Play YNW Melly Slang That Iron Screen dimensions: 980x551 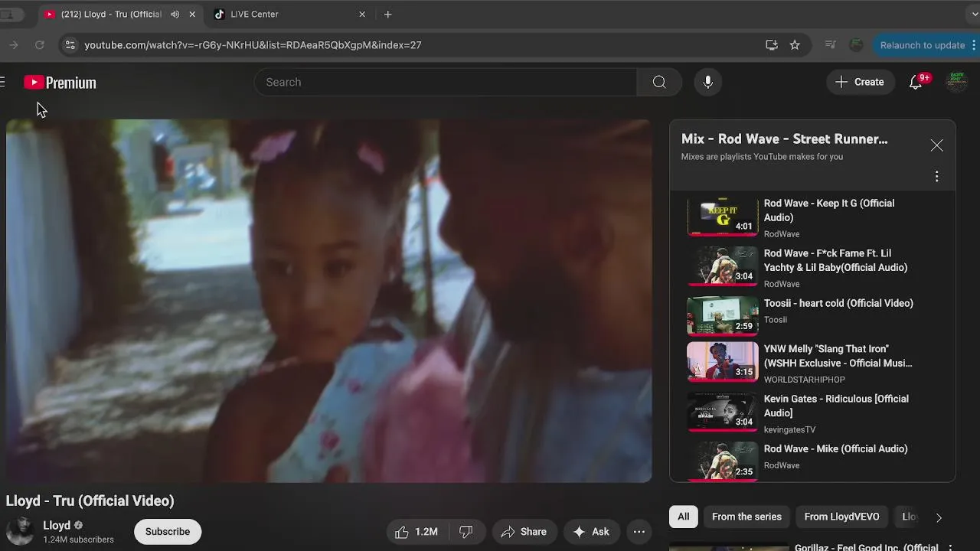pos(812,363)
